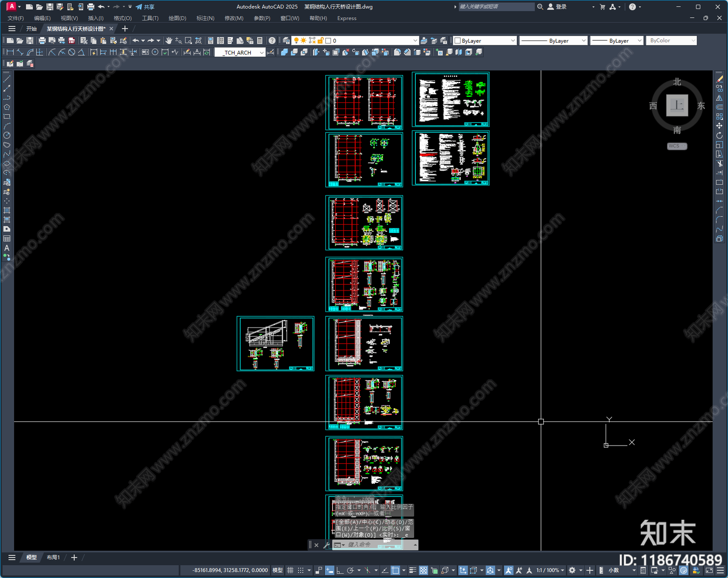Viewport: 728px width, 578px height.
Task: Expand the ByLayer lineweight dropdown
Action: tap(617, 41)
